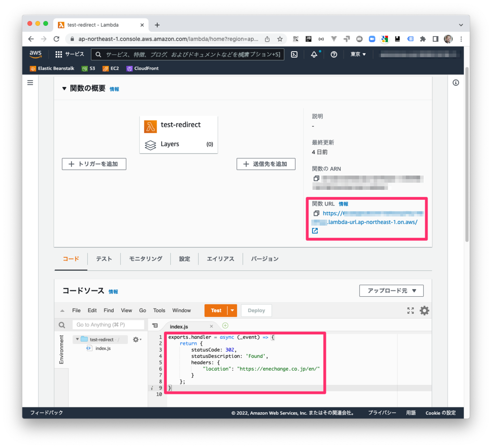Click the Deploy button

click(256, 311)
